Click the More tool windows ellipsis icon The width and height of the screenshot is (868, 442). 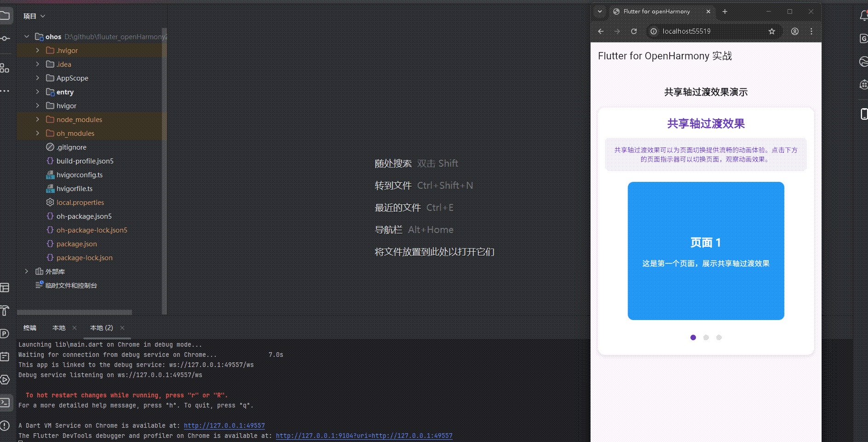(6, 91)
